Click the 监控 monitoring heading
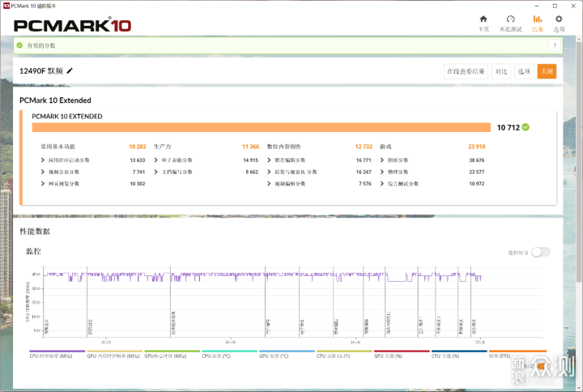Viewport: 583px width, 392px height. 33,251
